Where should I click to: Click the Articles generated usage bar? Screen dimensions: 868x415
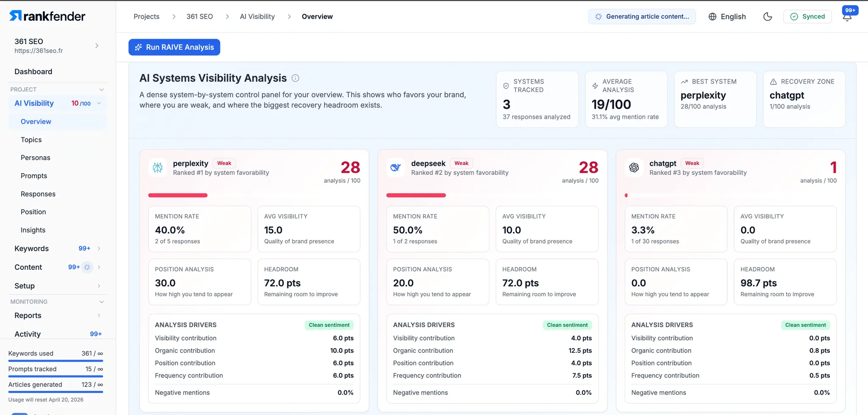[56, 392]
